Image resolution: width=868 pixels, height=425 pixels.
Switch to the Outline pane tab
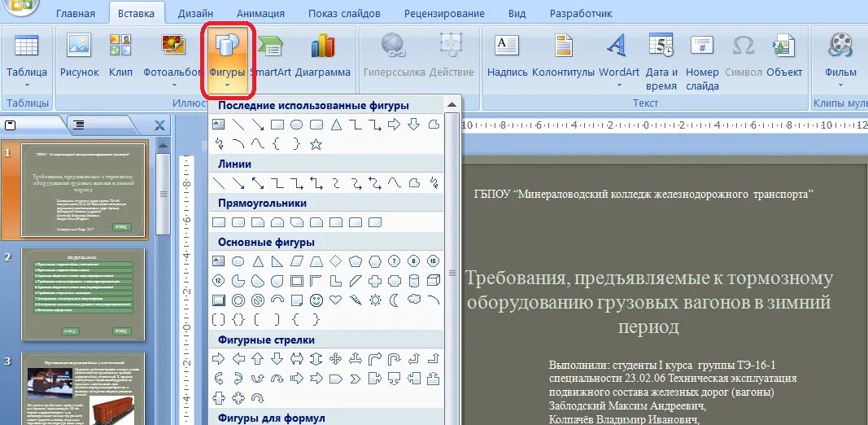(79, 125)
